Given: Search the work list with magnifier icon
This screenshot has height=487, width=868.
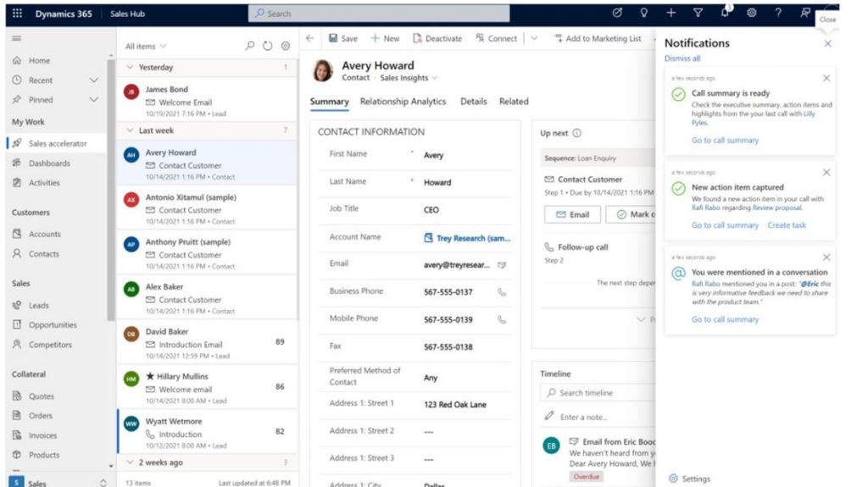Looking at the screenshot, I should pyautogui.click(x=250, y=46).
